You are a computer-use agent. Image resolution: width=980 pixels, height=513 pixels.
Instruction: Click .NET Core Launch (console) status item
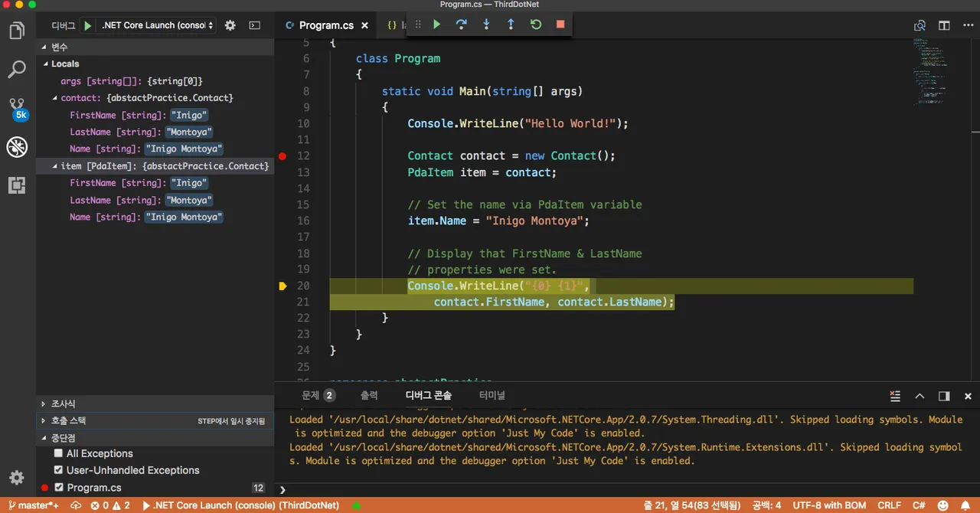pyautogui.click(x=240, y=505)
